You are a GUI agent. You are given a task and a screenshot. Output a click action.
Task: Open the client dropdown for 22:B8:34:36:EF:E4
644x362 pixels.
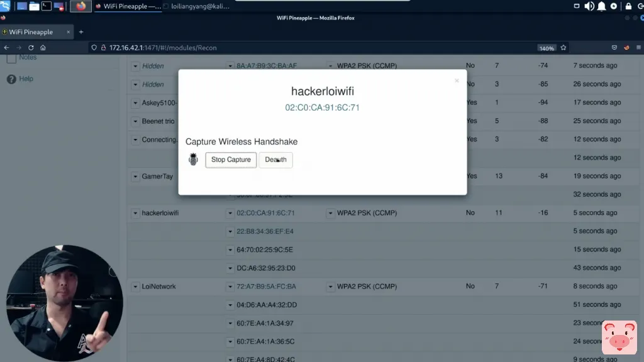coord(230,231)
